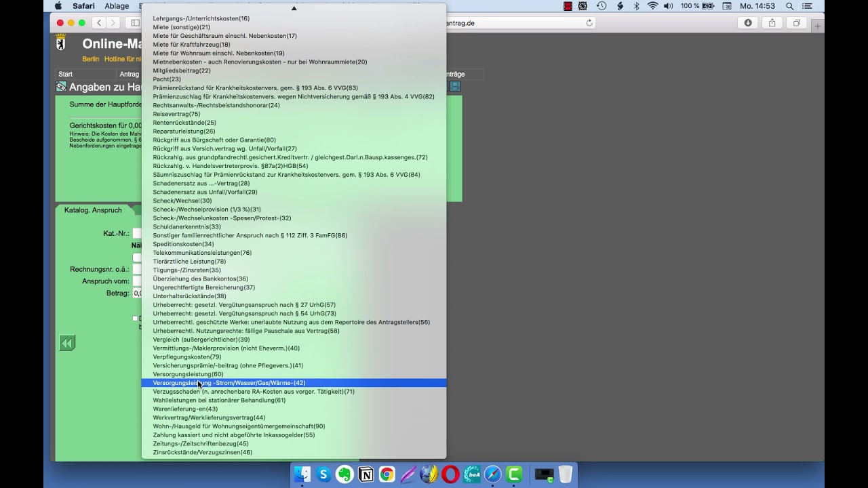The image size is (868, 488).
Task: Open the Safari share menu
Action: pyautogui.click(x=772, y=22)
